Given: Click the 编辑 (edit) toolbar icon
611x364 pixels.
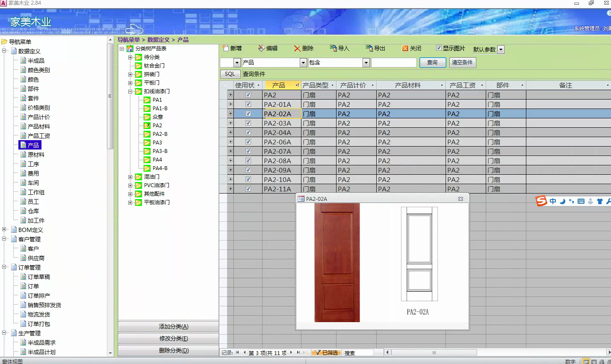Looking at the screenshot, I should coord(261,48).
